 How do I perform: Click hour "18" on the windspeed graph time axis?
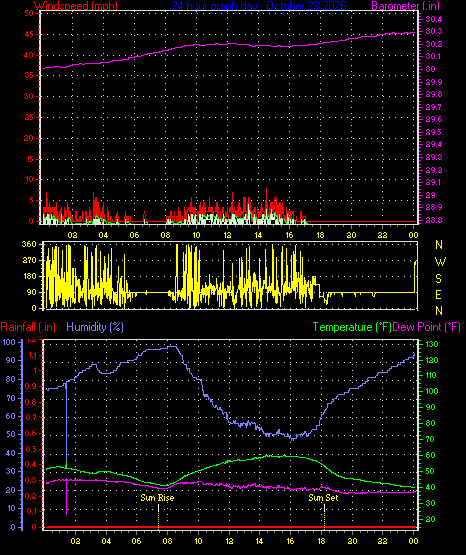[x=320, y=235]
